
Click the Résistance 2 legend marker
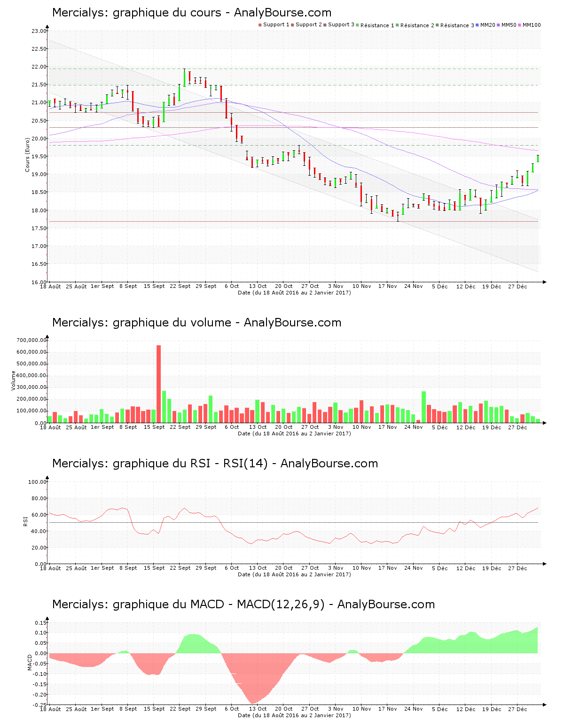[398, 25]
